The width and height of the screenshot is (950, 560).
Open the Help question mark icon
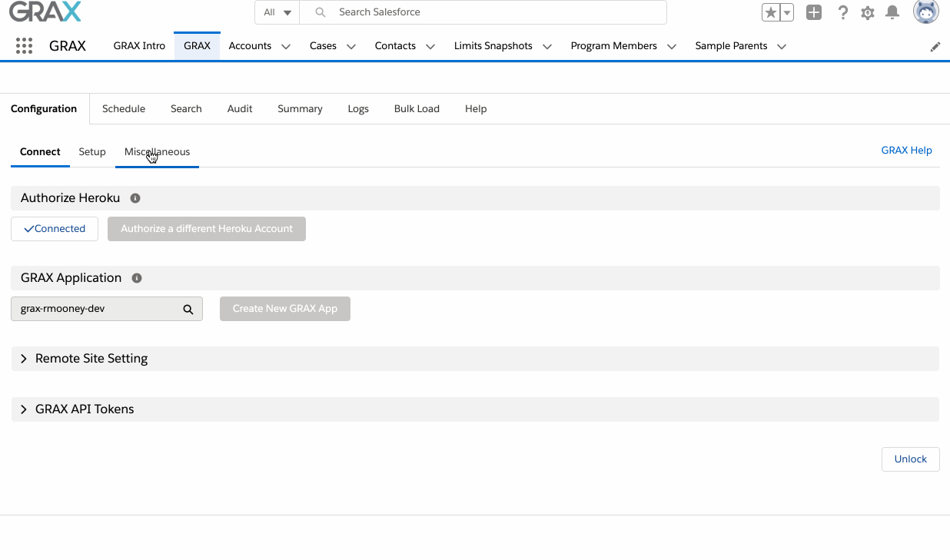843,12
